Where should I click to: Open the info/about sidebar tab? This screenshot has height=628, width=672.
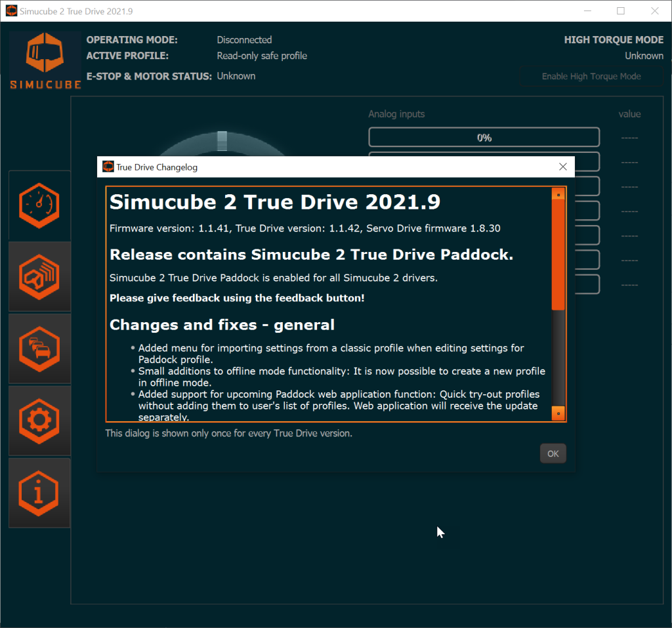(39, 493)
